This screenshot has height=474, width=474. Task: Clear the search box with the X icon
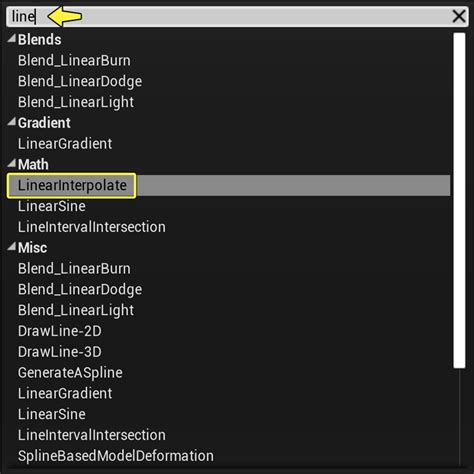coord(459,16)
